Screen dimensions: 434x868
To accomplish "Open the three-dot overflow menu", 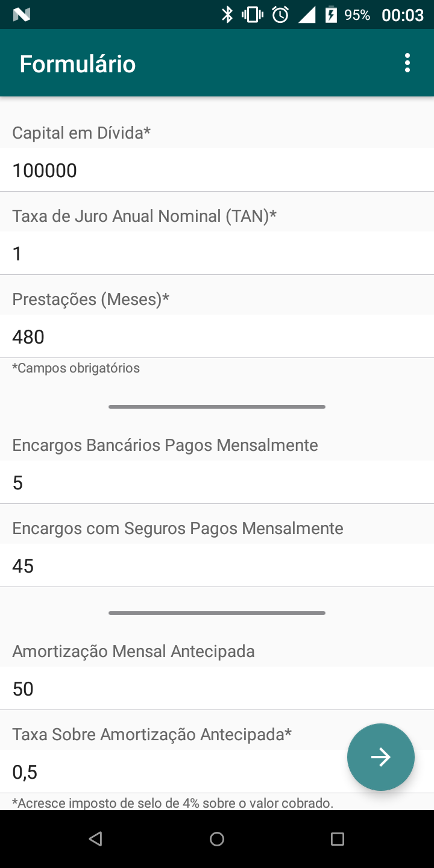I will 407,63.
